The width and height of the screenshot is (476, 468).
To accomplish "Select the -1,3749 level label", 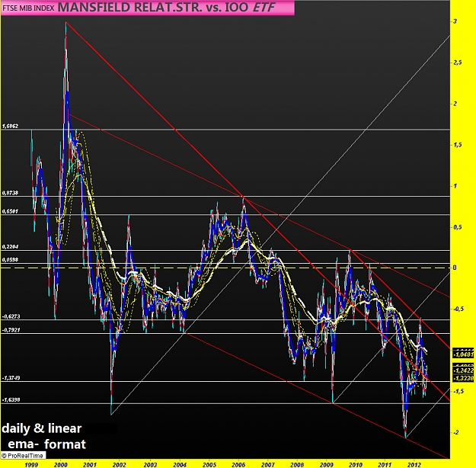I will click(11, 378).
